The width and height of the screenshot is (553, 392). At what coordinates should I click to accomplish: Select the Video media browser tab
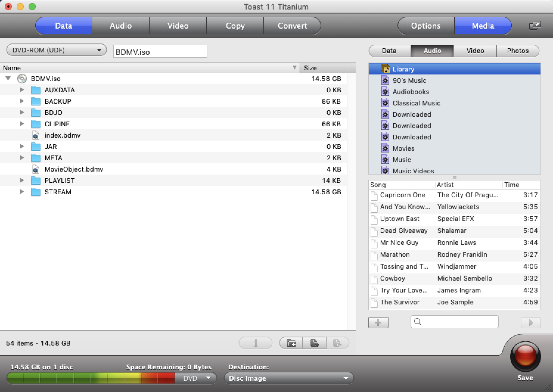[x=475, y=51]
